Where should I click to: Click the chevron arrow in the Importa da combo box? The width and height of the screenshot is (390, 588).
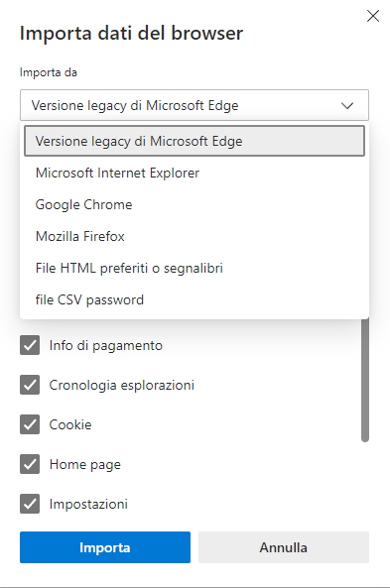(x=347, y=106)
